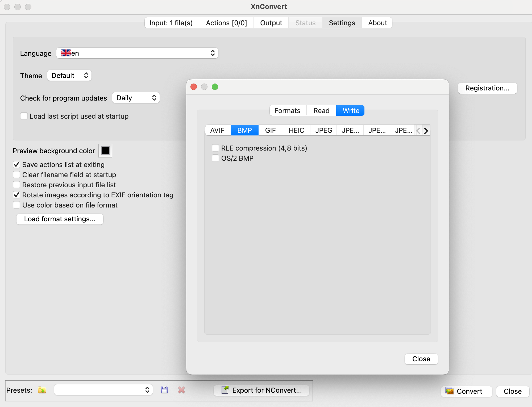The image size is (532, 407).
Task: Close the main XnConvert window via Close button
Action: point(513,391)
